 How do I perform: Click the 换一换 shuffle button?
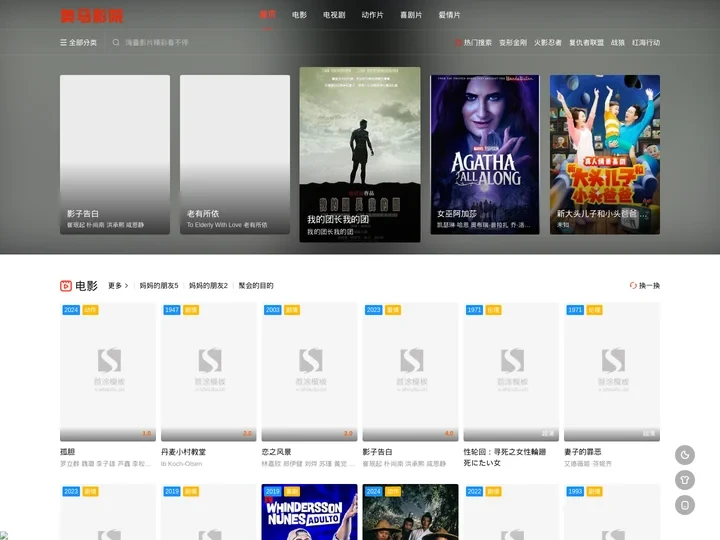[x=645, y=286]
